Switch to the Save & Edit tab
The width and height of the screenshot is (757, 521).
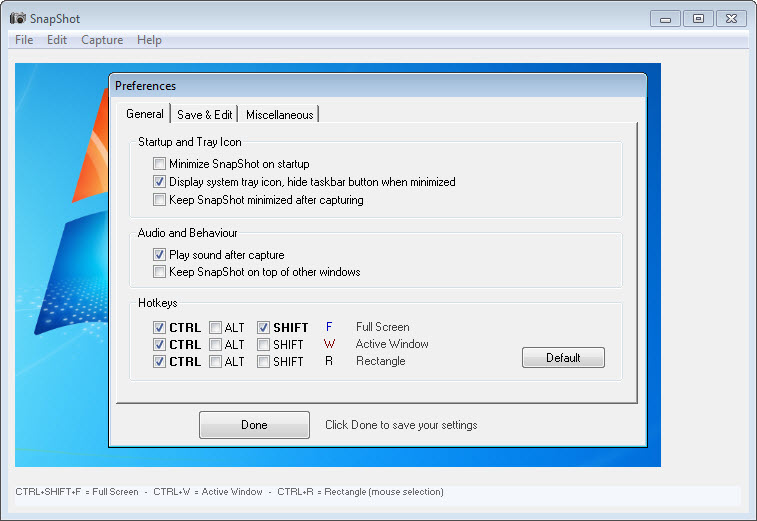click(x=205, y=115)
